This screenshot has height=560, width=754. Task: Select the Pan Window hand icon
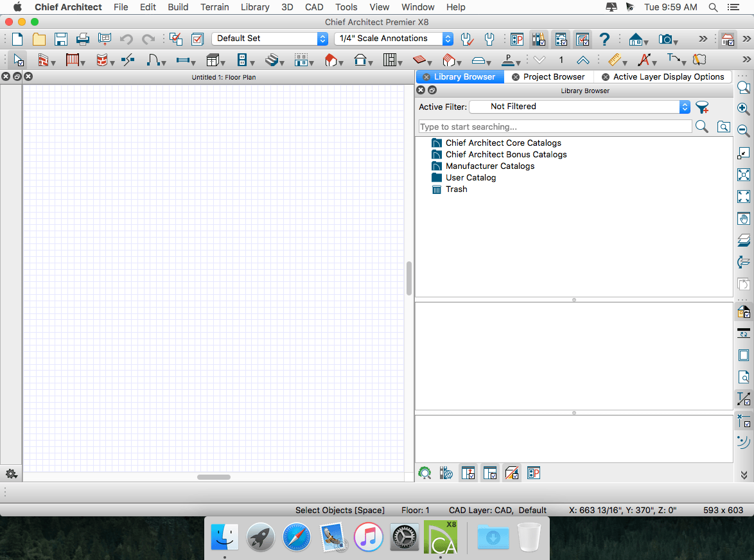(744, 219)
